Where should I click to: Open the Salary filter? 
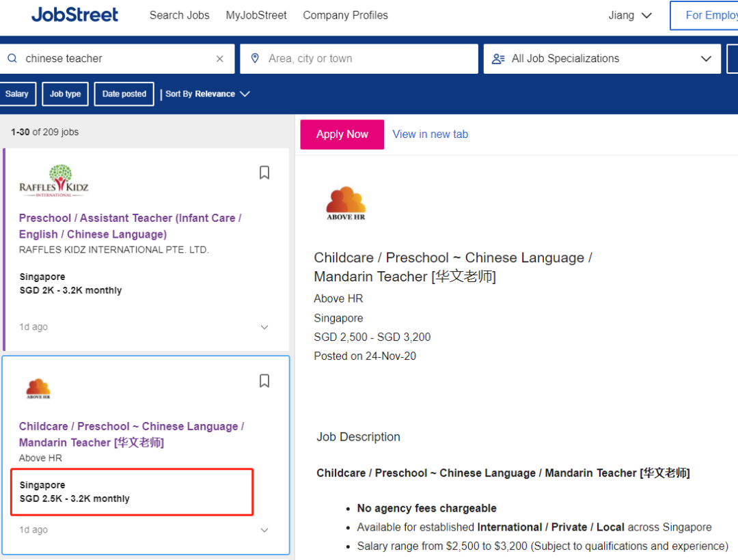[x=17, y=94]
